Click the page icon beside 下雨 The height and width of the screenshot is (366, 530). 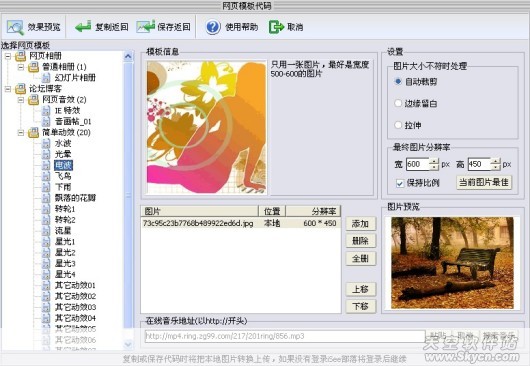[x=46, y=187]
